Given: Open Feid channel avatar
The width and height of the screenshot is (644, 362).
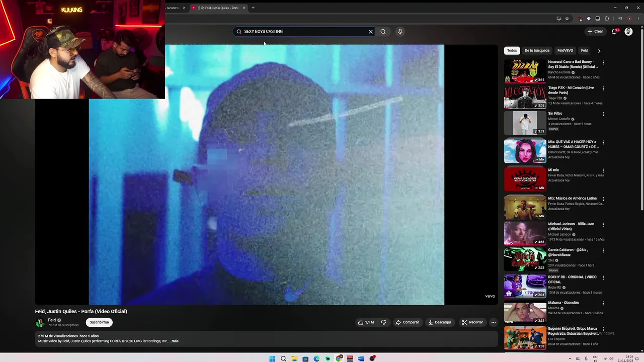Looking at the screenshot, I should click(40, 322).
